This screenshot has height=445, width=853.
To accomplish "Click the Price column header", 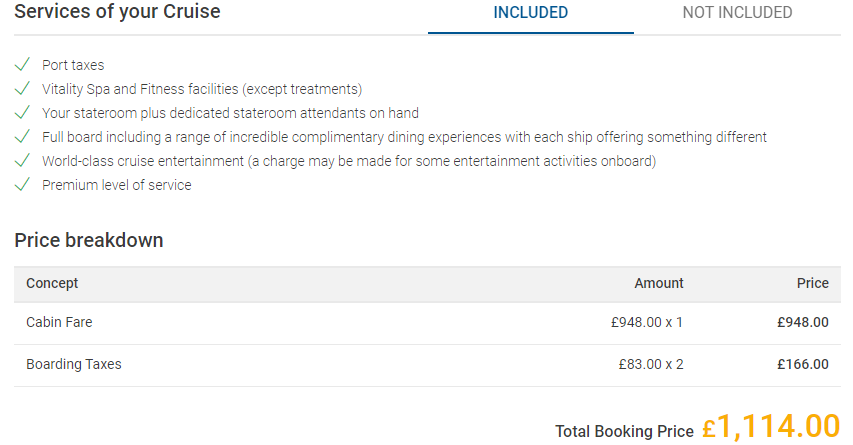I will pyautogui.click(x=812, y=283).
